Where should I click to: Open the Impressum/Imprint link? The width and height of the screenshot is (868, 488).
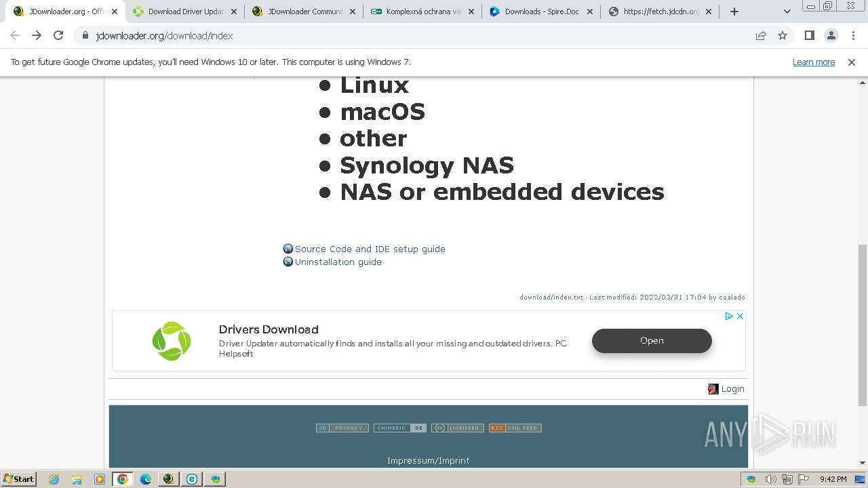pos(429,460)
